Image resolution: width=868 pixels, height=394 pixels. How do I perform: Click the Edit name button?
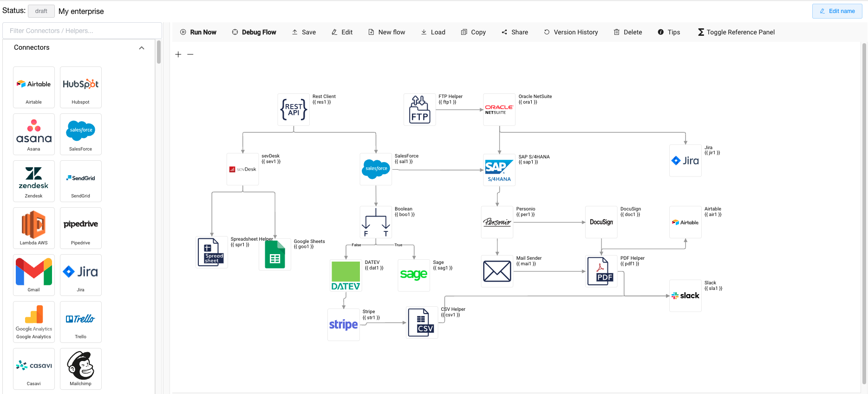tap(837, 11)
